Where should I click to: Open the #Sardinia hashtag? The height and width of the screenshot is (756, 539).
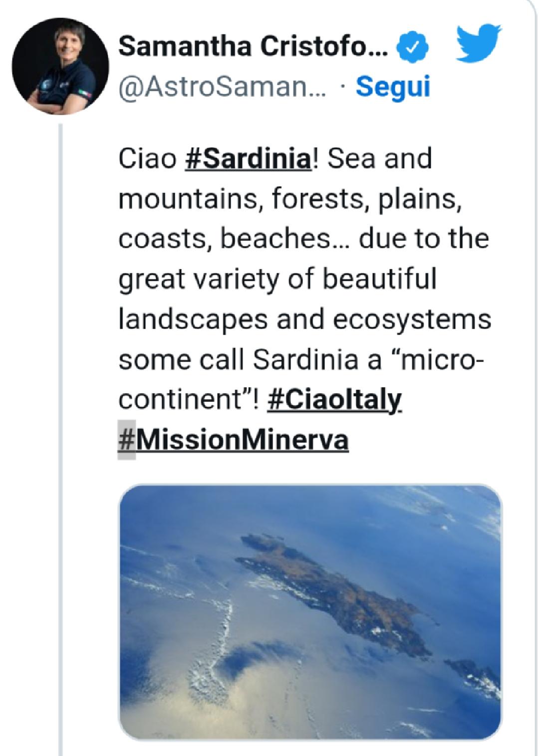248,159
